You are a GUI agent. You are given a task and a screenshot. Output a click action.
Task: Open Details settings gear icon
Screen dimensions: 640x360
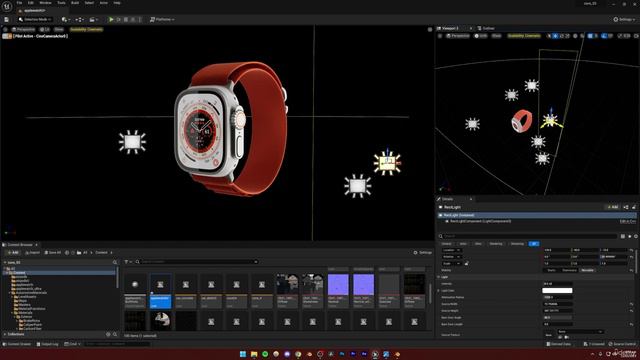pyautogui.click(x=636, y=236)
